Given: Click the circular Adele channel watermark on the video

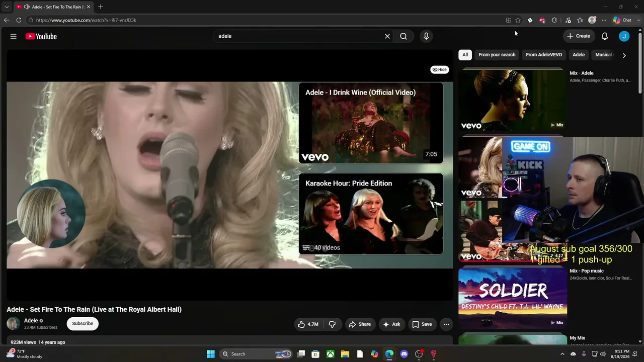Looking at the screenshot, I should [51, 214].
